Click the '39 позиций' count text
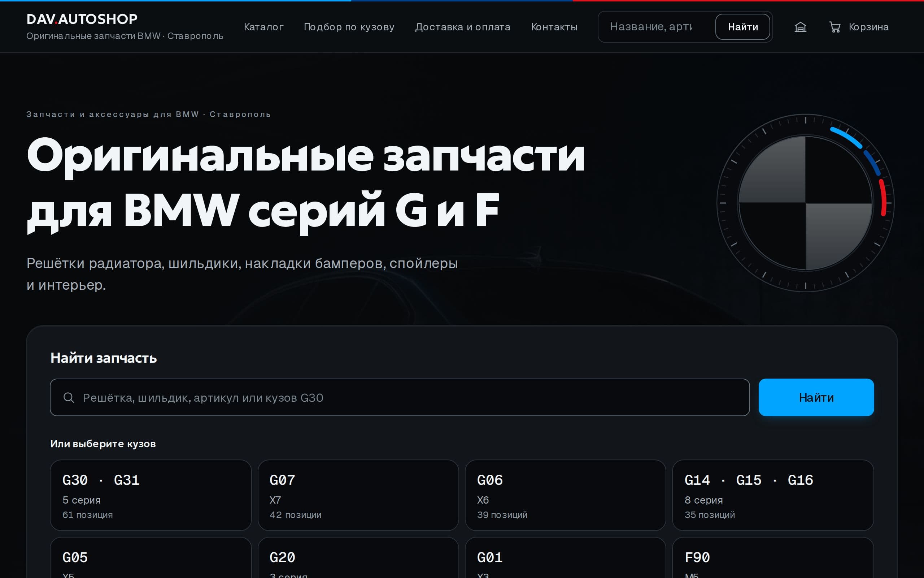Image resolution: width=924 pixels, height=578 pixels. (x=502, y=515)
